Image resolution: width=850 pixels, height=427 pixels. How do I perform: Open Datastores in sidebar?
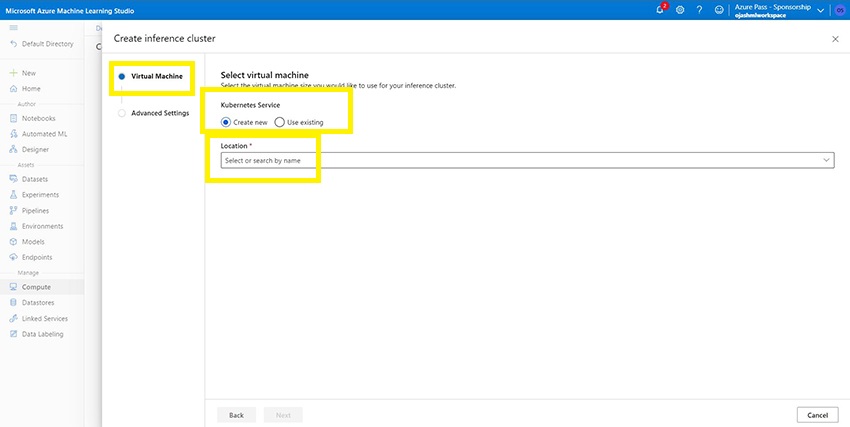[x=32, y=303]
